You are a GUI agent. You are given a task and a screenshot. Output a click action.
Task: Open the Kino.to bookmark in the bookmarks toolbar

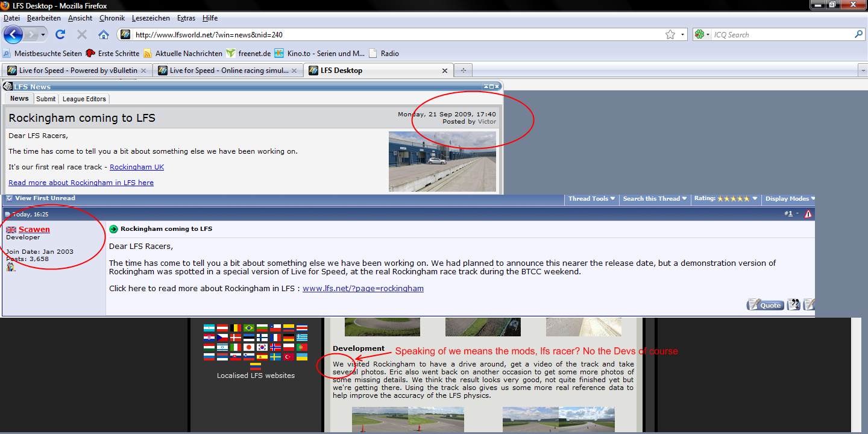point(319,54)
